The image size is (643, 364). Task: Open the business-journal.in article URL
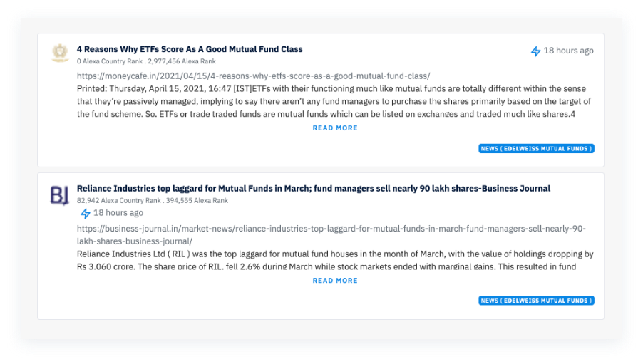tap(331, 235)
